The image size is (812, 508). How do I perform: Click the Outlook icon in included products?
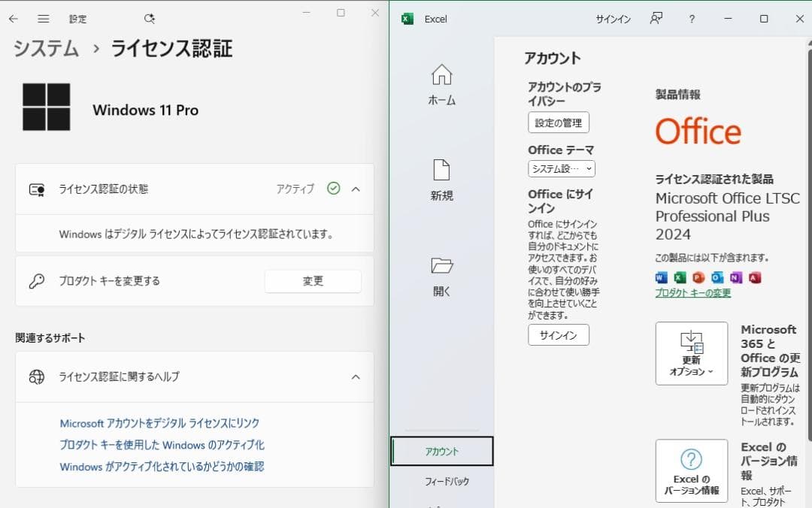click(716, 277)
